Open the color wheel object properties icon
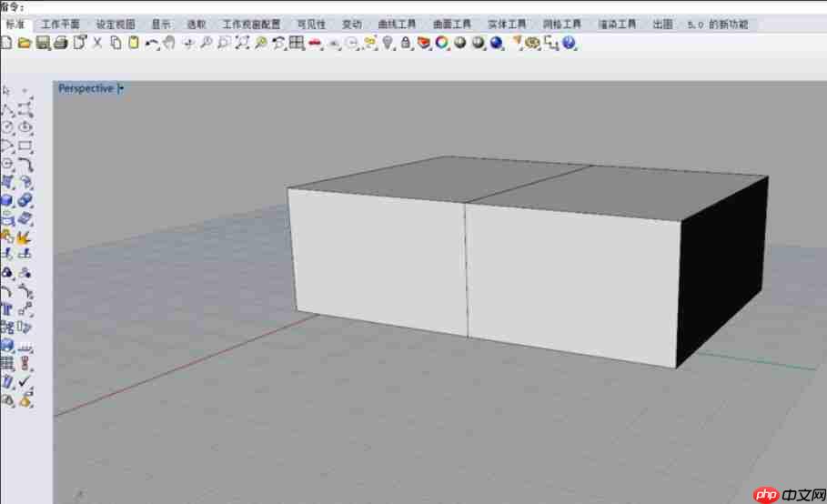Screen dimensions: 827x504 [442, 43]
